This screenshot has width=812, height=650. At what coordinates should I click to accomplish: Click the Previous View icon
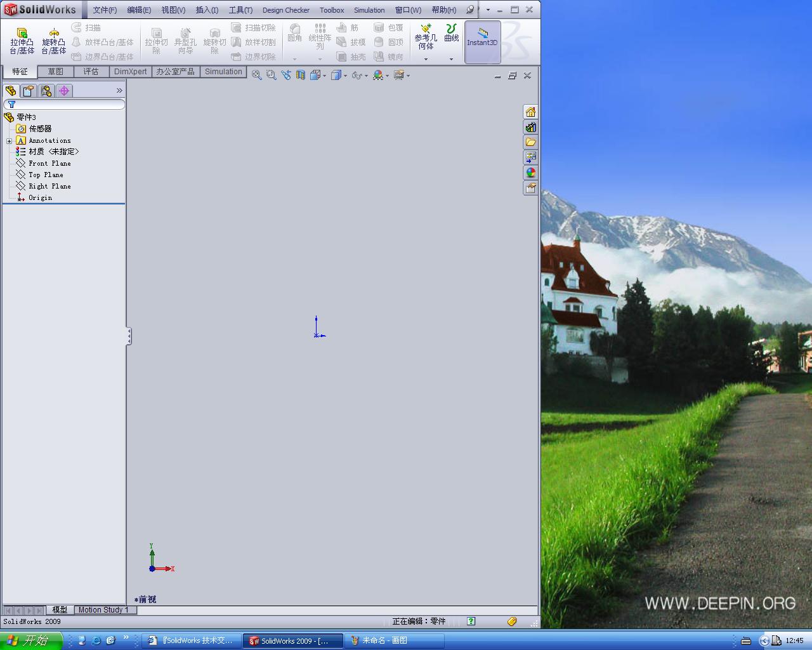286,75
